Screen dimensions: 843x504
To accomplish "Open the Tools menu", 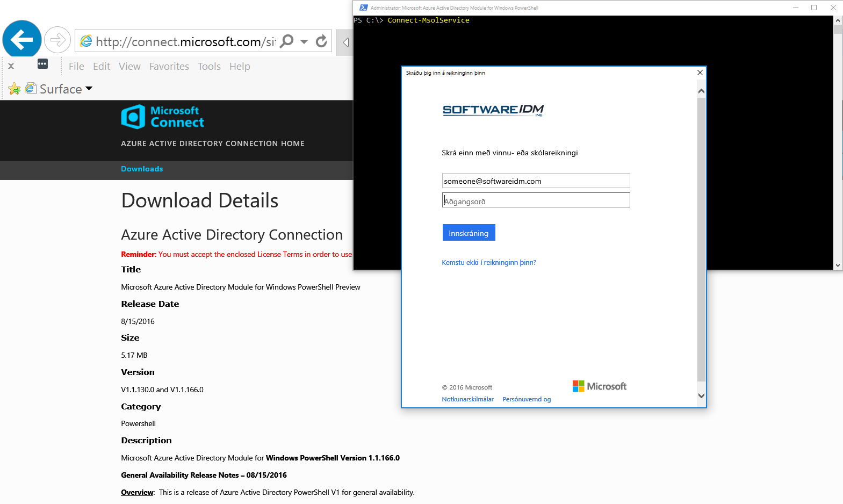I will coord(209,66).
